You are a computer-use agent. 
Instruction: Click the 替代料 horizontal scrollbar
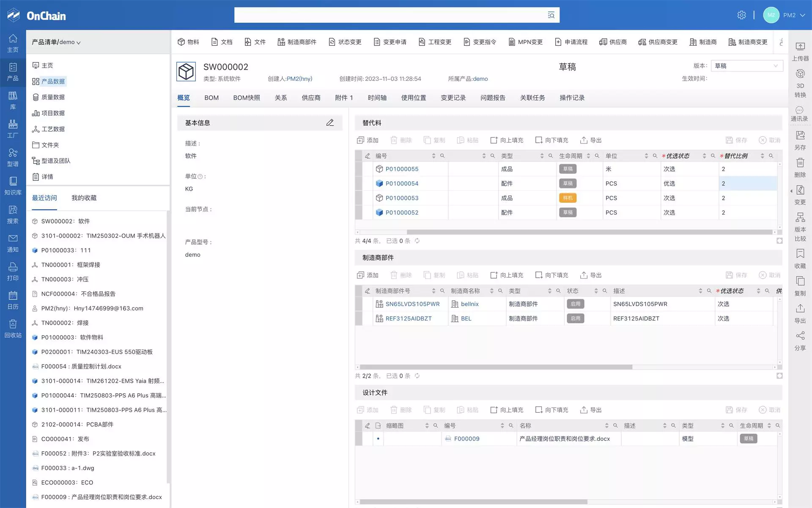590,232
